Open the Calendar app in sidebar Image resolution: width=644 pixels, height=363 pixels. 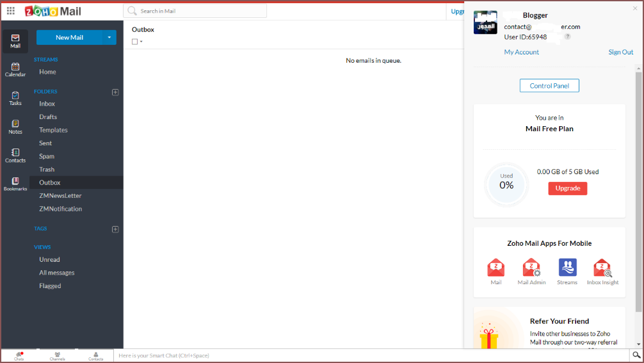pyautogui.click(x=15, y=69)
